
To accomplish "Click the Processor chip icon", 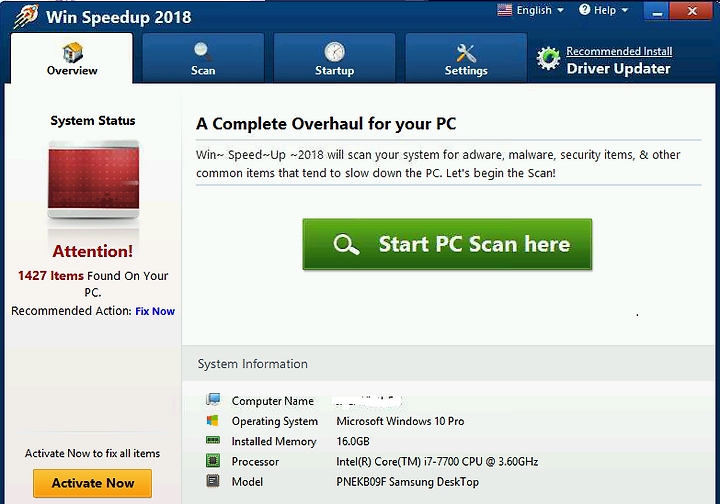I will click(x=213, y=460).
